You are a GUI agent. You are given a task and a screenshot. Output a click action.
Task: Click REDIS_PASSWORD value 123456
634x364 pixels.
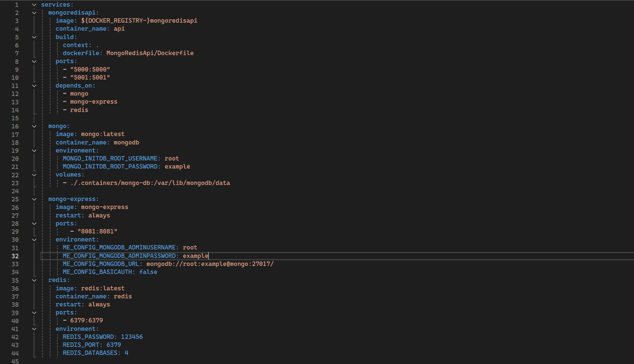[132, 337]
